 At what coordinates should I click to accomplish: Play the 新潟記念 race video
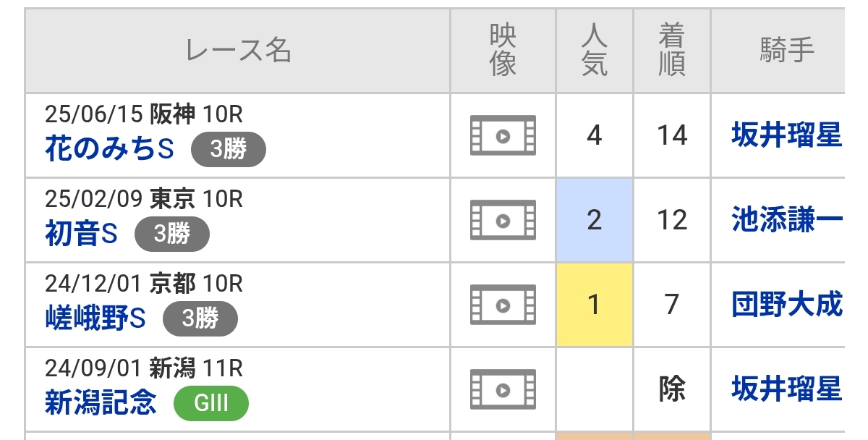point(503,389)
